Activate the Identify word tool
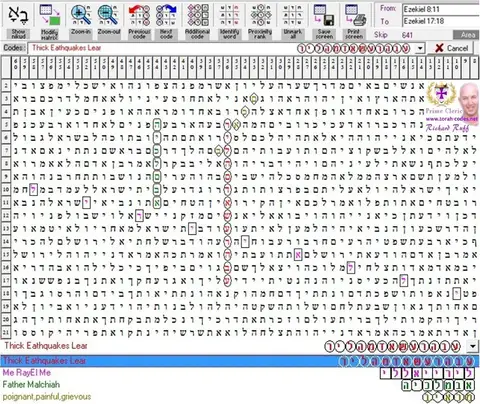 229,20
